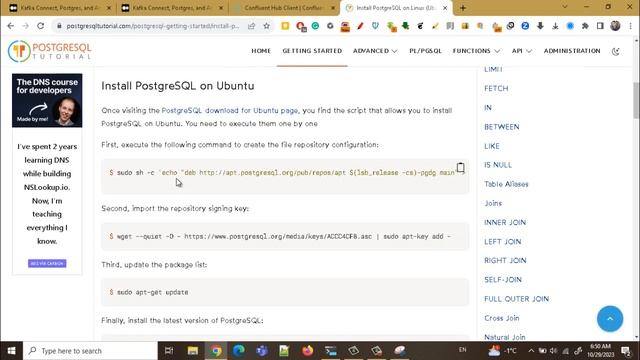Open PostgreSQL download for Ubuntu page link
Viewport: 640px width, 360px height.
[x=230, y=111]
